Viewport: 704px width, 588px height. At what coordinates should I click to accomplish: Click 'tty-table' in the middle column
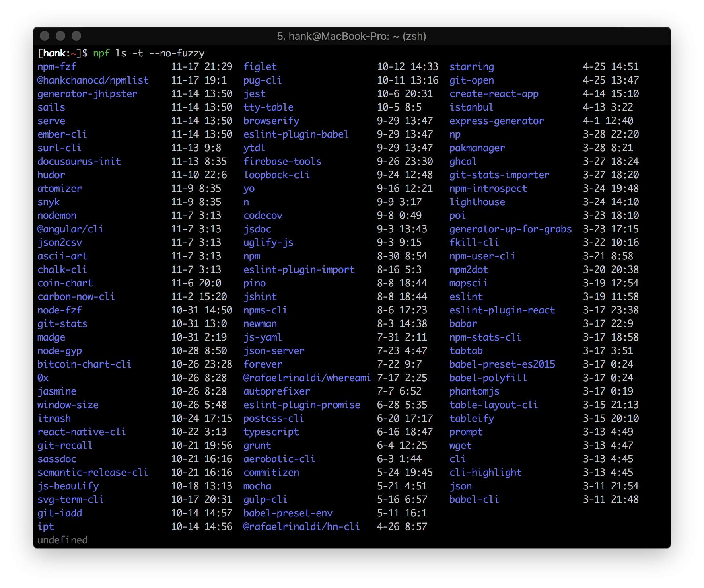click(x=268, y=107)
